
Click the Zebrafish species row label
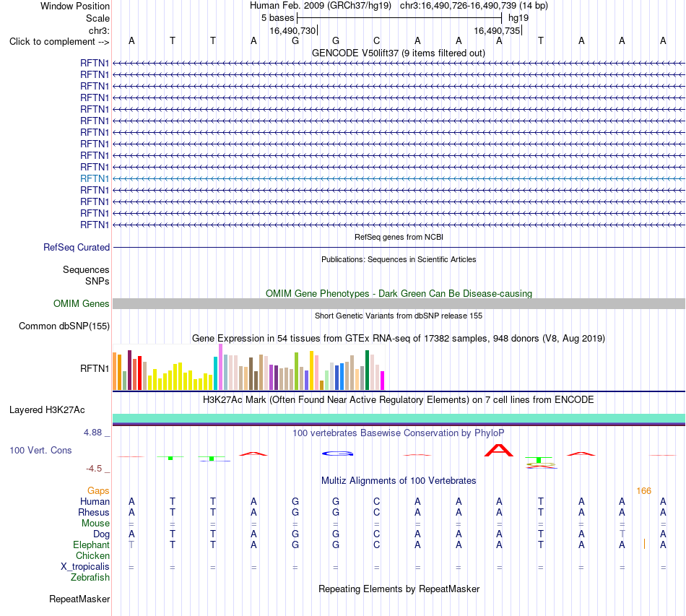pos(90,578)
